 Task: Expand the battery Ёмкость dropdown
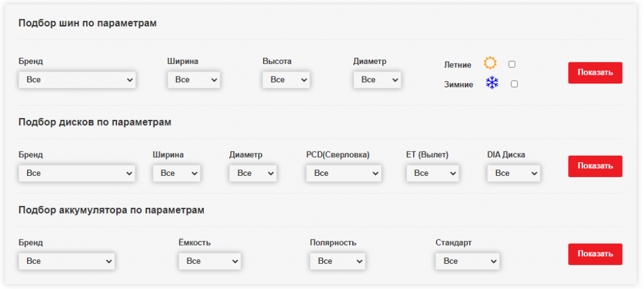pos(210,261)
